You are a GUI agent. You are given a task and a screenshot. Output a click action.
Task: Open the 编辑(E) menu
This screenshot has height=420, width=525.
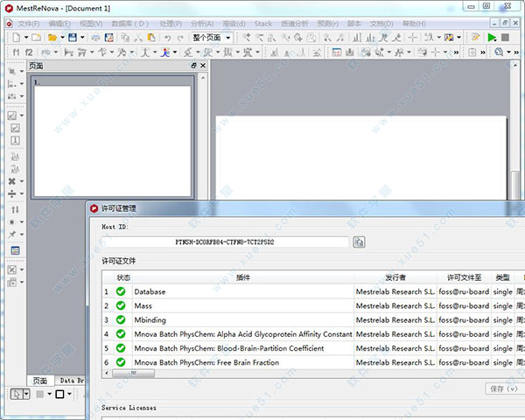59,24
